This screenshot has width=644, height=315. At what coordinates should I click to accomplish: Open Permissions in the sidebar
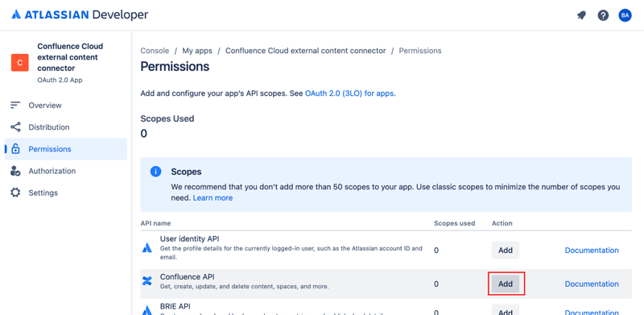click(66, 149)
